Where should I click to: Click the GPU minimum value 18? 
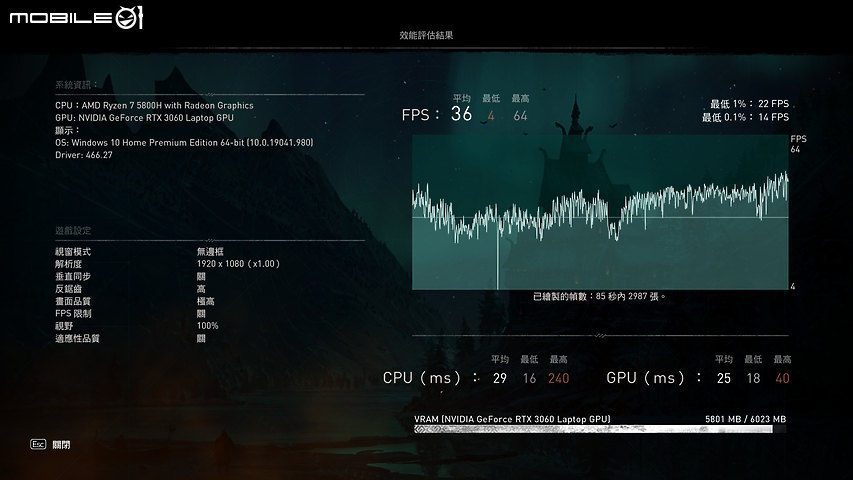coord(753,378)
